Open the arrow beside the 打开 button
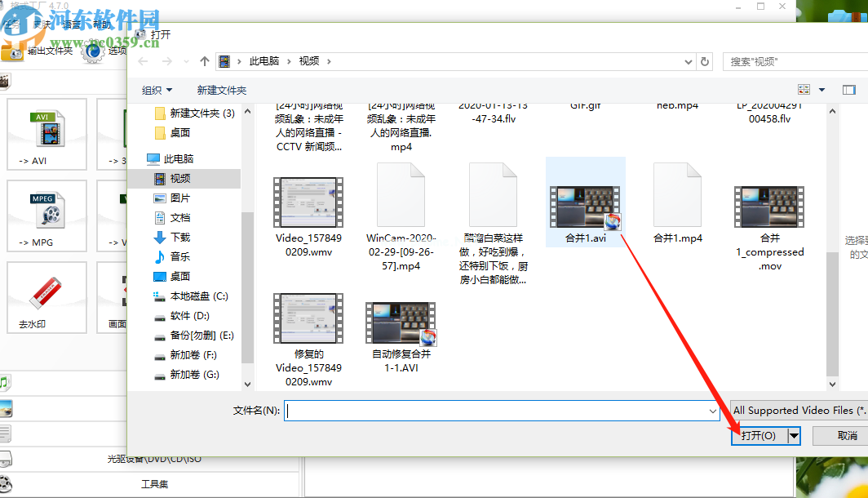 pyautogui.click(x=794, y=436)
